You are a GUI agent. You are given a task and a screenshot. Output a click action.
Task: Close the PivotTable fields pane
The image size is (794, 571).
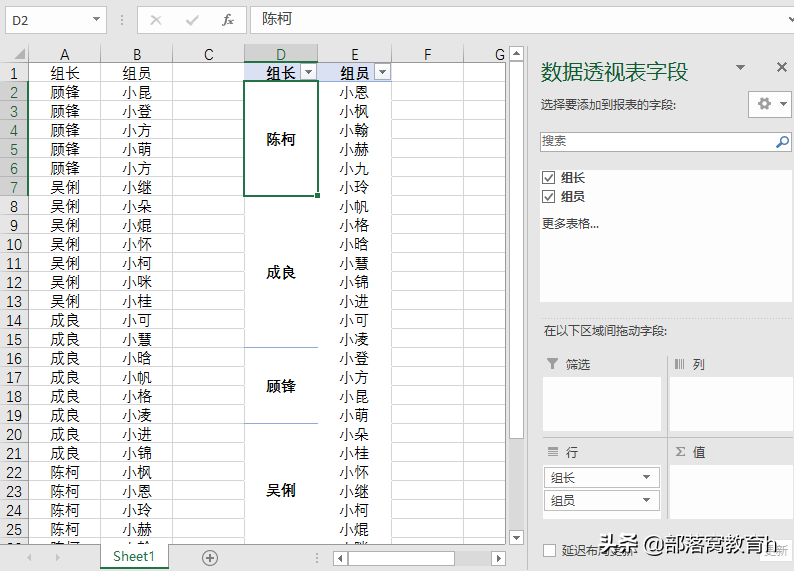(782, 67)
